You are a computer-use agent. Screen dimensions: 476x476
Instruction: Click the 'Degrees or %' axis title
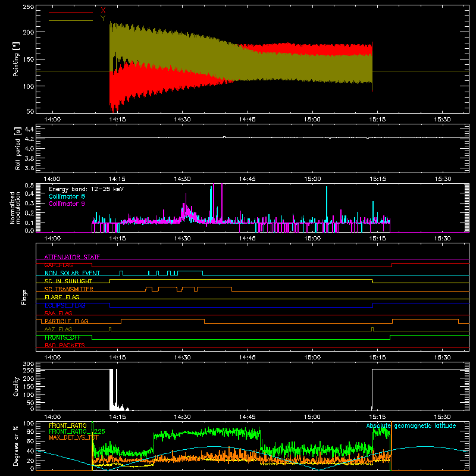[16, 446]
